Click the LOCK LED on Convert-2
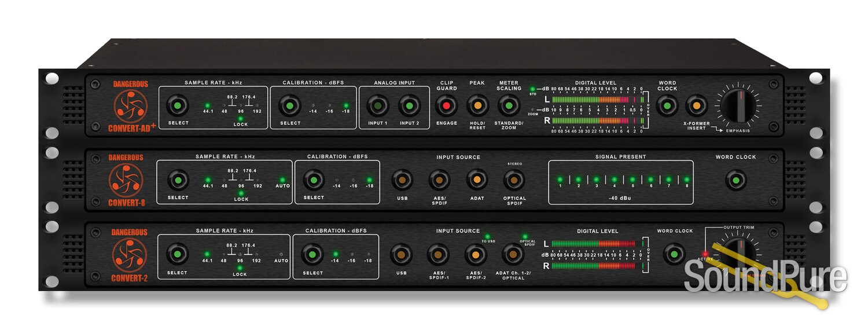The width and height of the screenshot is (868, 330). point(240,267)
